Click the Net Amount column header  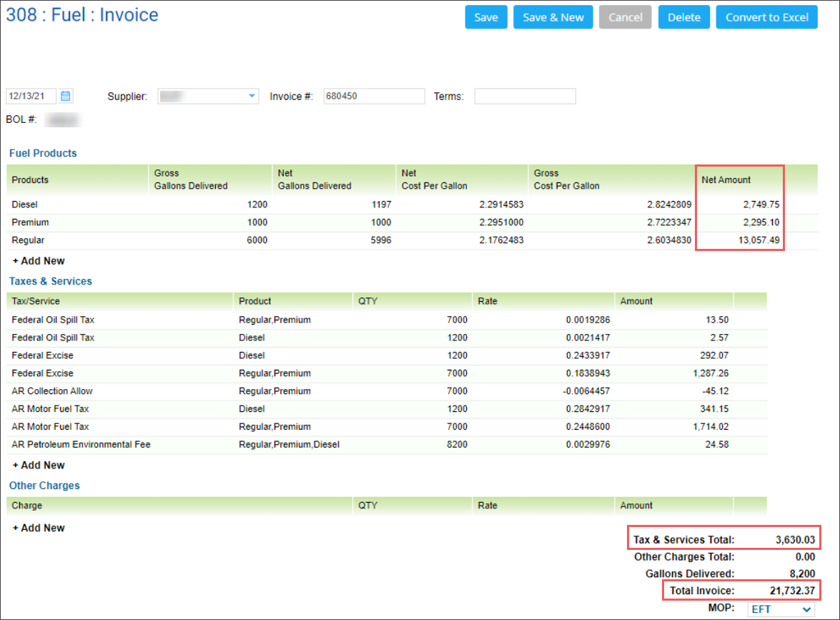pyautogui.click(x=726, y=180)
